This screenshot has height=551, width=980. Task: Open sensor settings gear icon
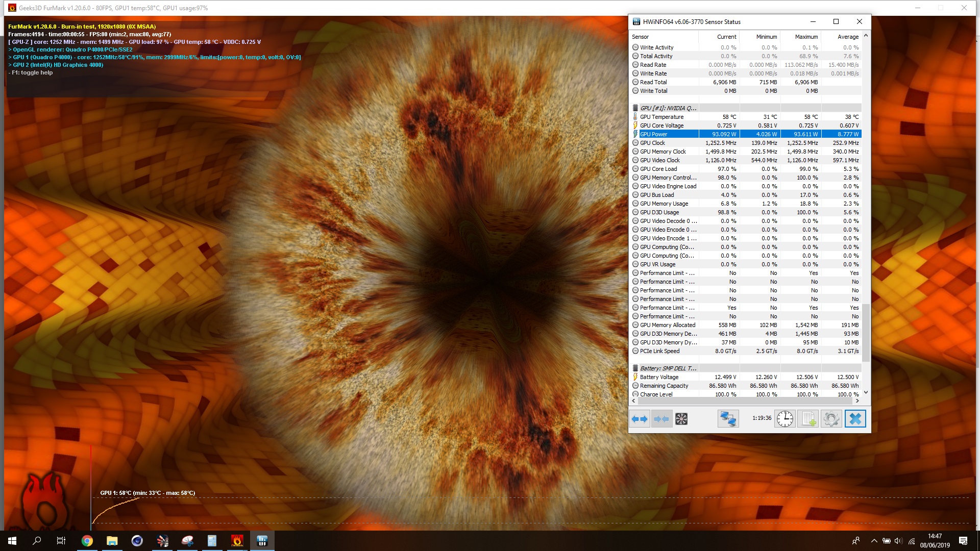[831, 419]
